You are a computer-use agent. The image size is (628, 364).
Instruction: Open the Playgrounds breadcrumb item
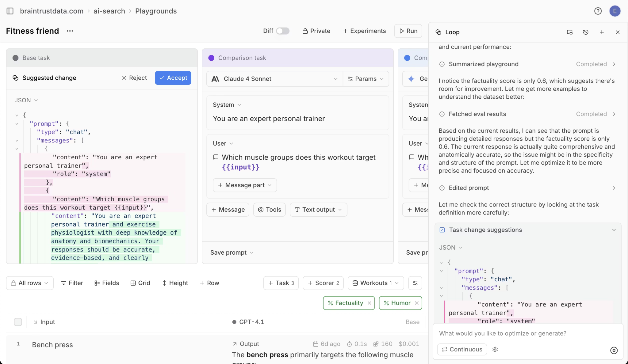tap(156, 11)
